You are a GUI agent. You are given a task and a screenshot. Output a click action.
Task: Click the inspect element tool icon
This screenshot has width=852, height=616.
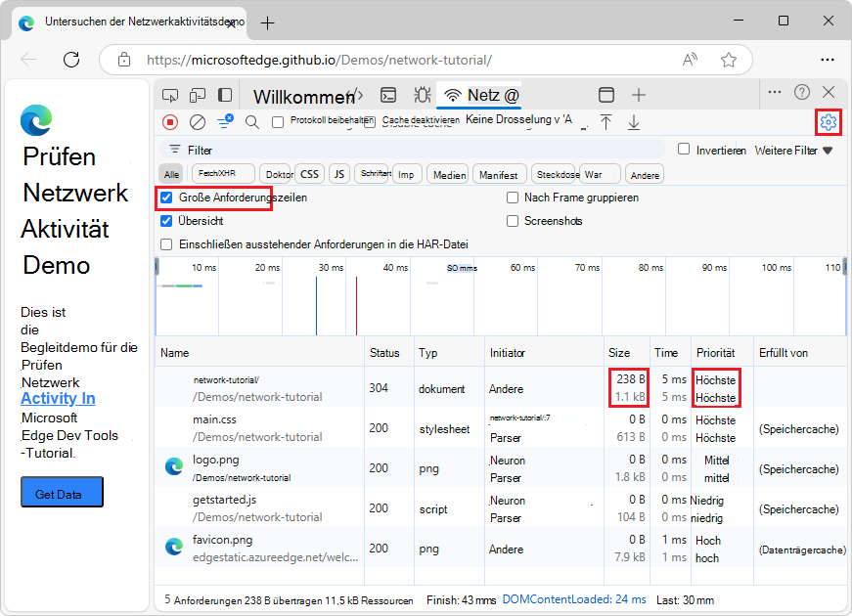[x=170, y=95]
